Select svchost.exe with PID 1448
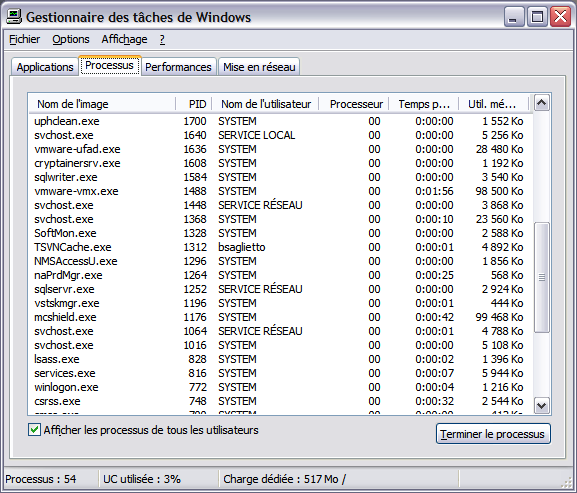This screenshot has width=577, height=493. pyautogui.click(x=280, y=205)
